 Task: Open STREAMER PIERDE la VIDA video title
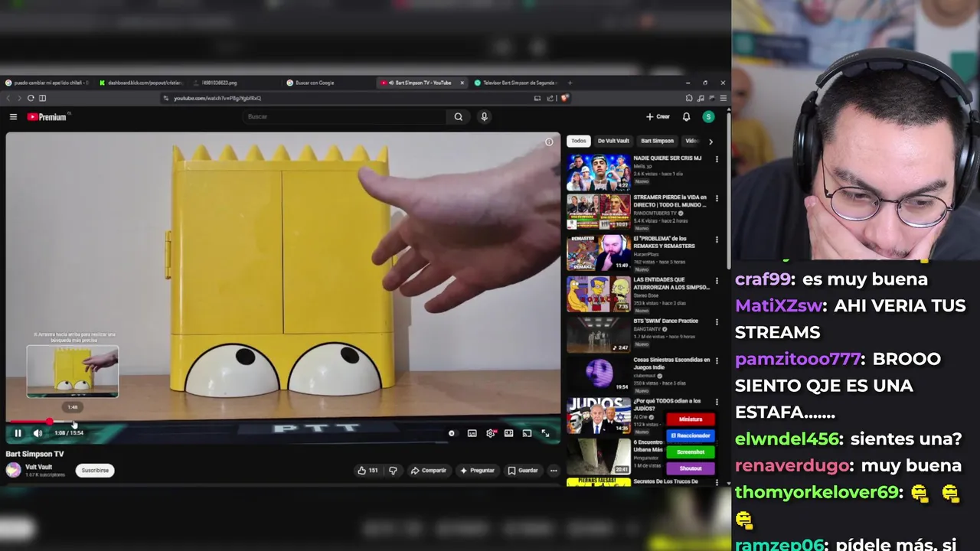click(670, 201)
